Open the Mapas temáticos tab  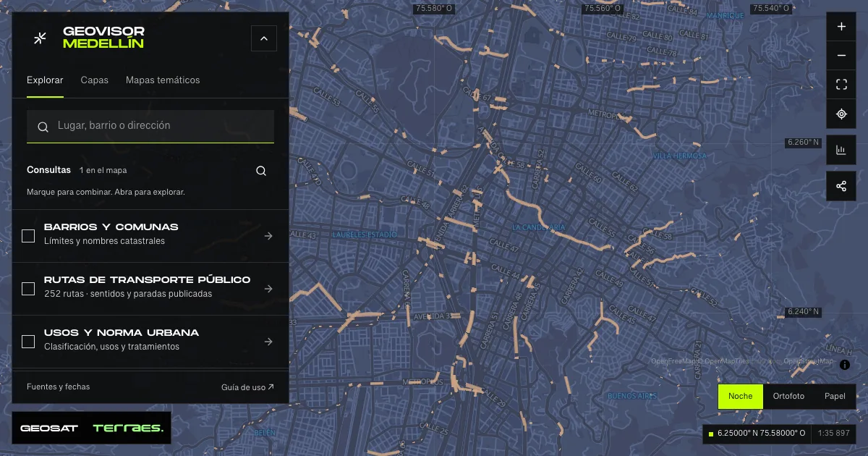(163, 80)
